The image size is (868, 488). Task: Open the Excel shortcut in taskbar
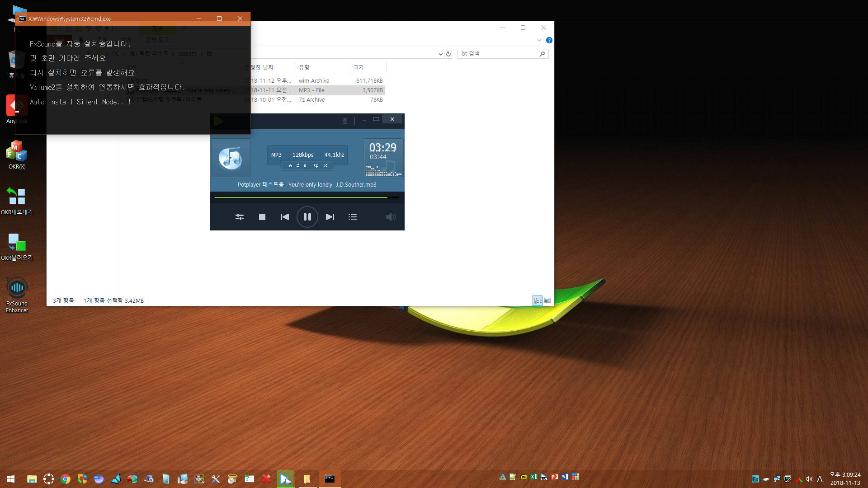pyautogui.click(x=534, y=477)
